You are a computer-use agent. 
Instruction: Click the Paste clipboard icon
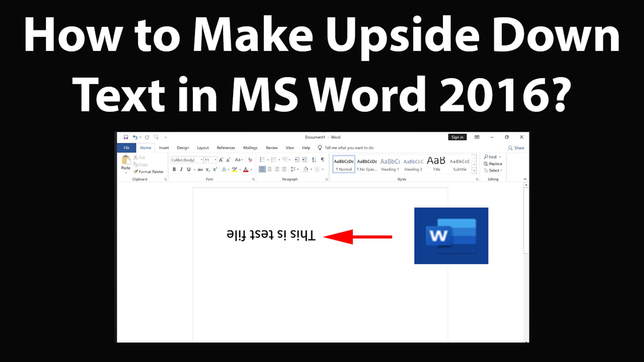[126, 160]
